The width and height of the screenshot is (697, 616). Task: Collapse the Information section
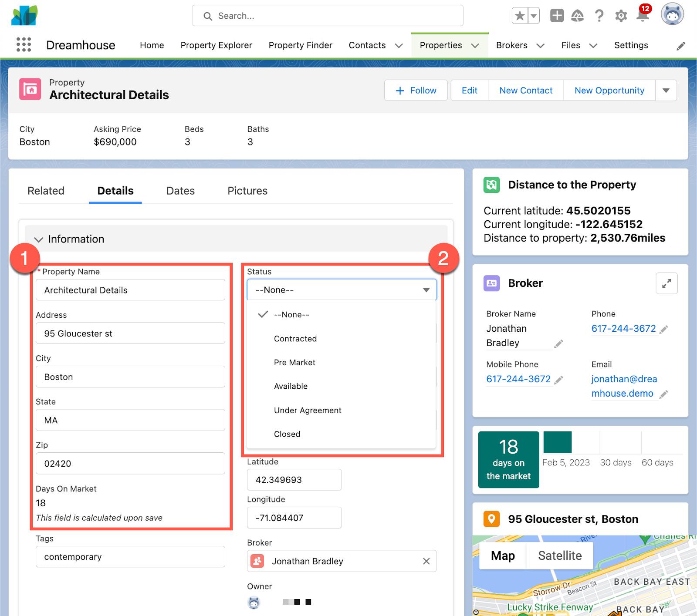coord(39,239)
